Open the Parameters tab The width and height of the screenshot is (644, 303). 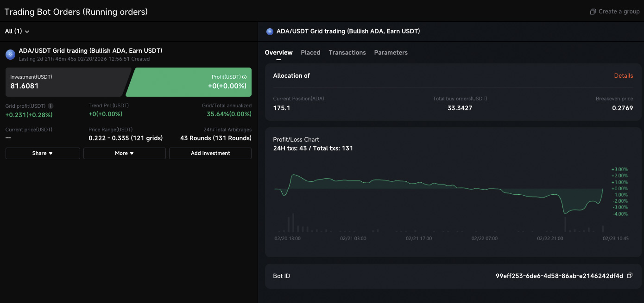tap(391, 53)
